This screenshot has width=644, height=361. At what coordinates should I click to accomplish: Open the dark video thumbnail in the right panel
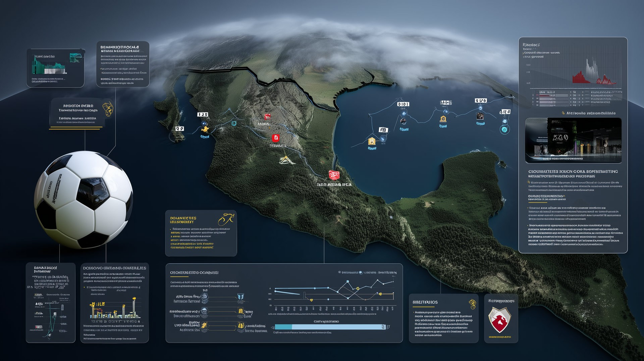point(573,140)
